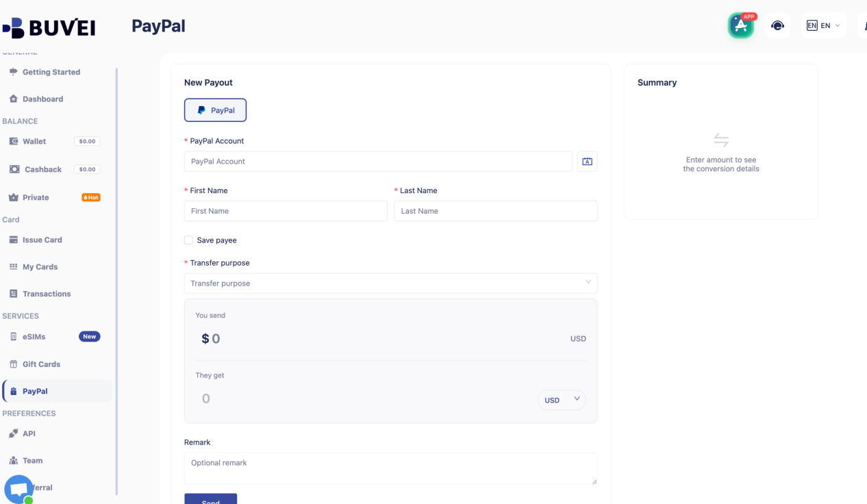Click the Wallet $0.00 balance badge
867x504 pixels.
point(87,141)
